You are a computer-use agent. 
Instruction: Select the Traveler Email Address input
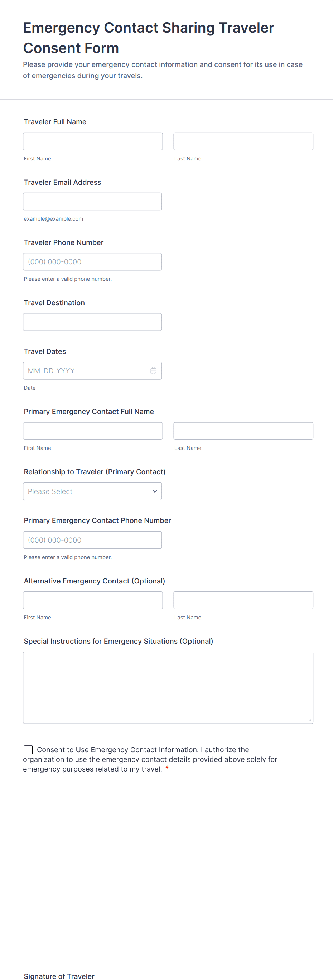[92, 202]
